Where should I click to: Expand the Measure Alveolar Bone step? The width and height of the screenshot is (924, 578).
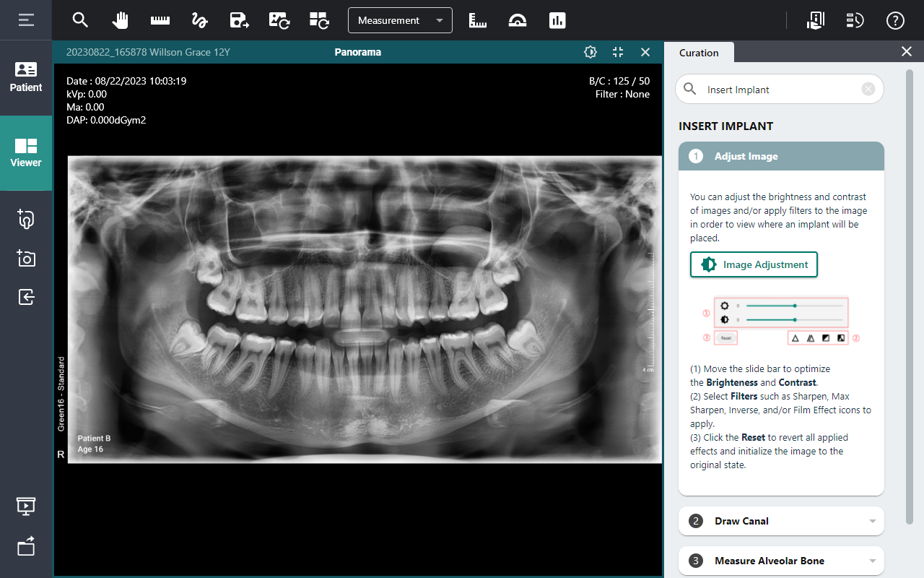(781, 561)
